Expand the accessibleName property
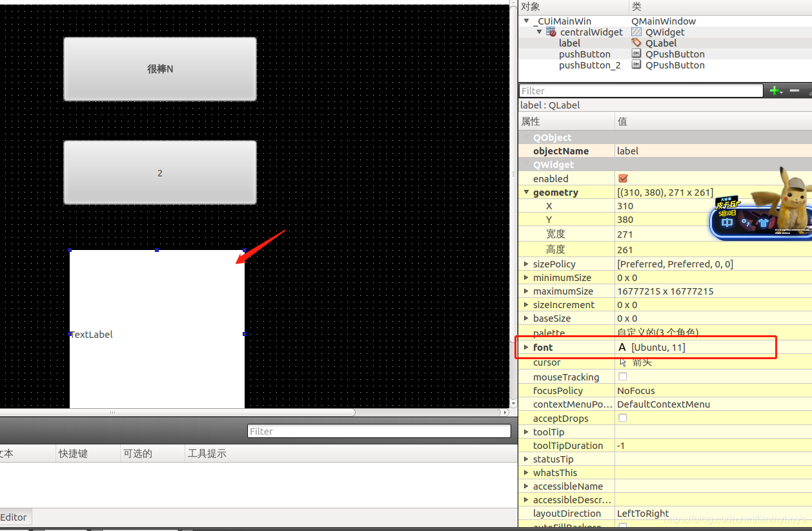The height and width of the screenshot is (531, 812). (x=526, y=486)
